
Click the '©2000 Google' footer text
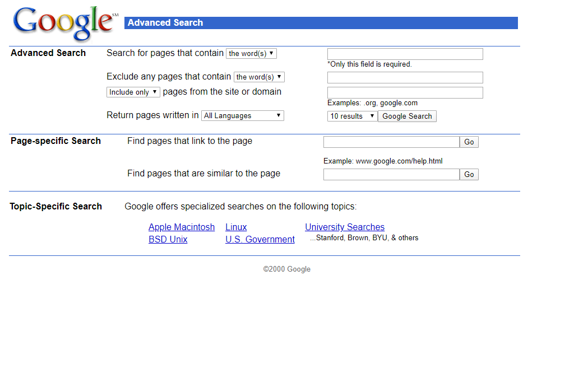(286, 269)
